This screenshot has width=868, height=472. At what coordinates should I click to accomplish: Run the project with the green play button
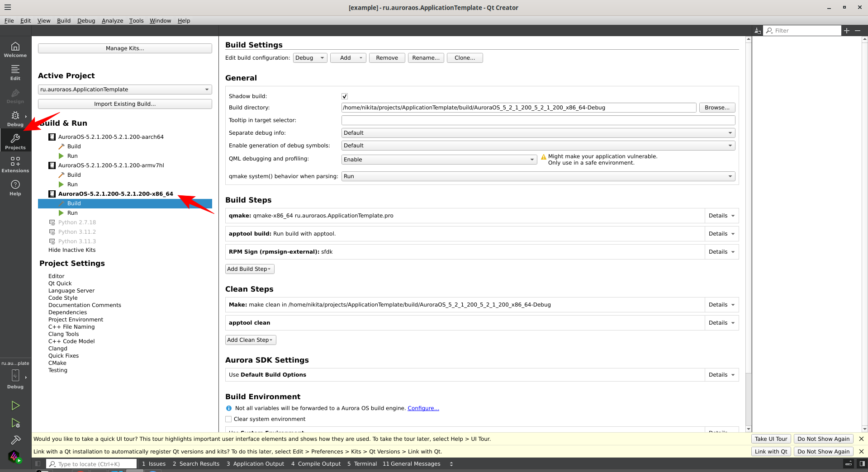(15, 406)
